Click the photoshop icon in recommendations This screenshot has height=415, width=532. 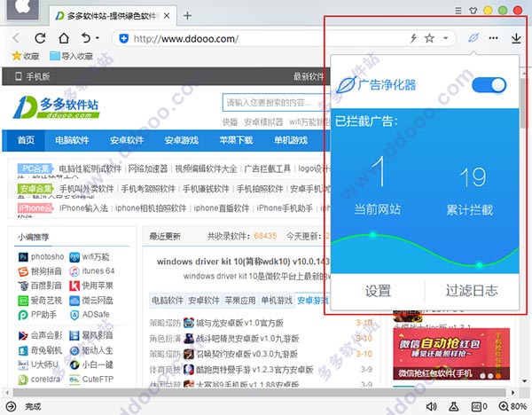coord(23,257)
